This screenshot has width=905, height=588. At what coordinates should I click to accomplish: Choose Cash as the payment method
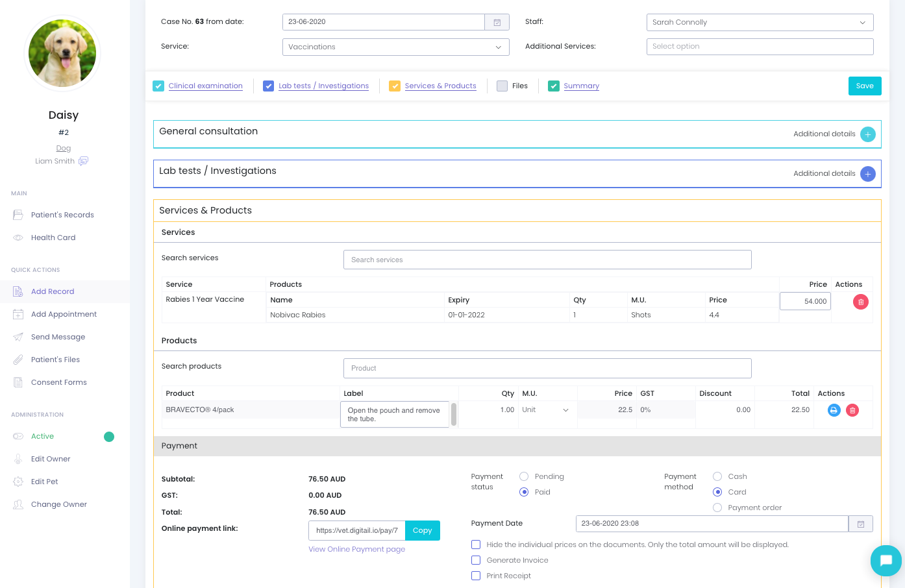coord(717,476)
